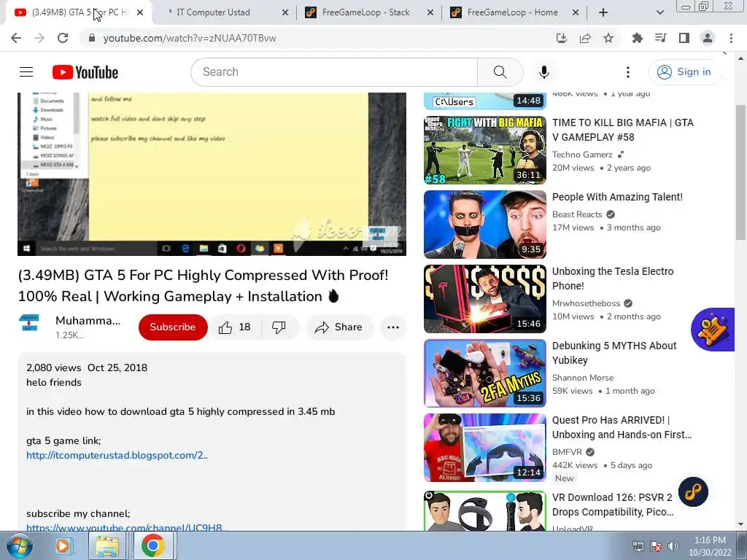
Task: Open VR Download 126 video title
Action: (x=613, y=505)
